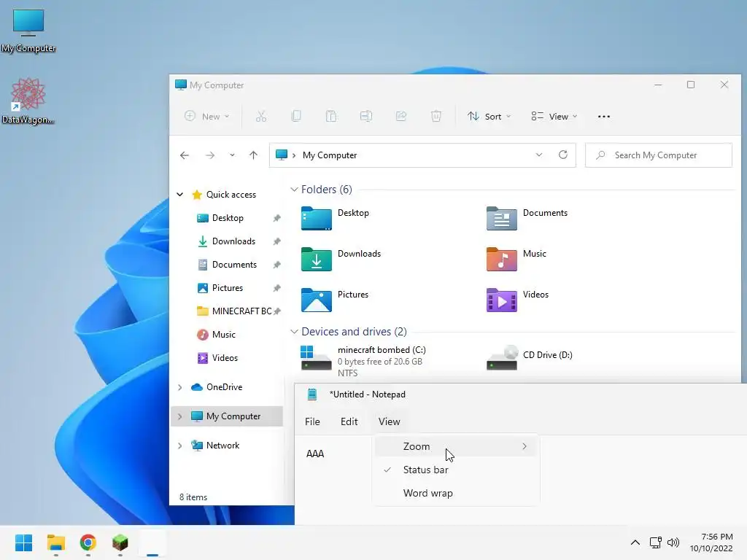Click the Delete trash icon
The width and height of the screenshot is (747, 560).
coord(436,116)
